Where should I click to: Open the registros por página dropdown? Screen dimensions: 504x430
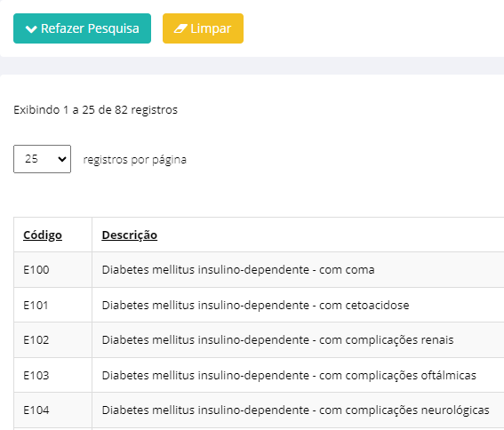[x=42, y=159]
